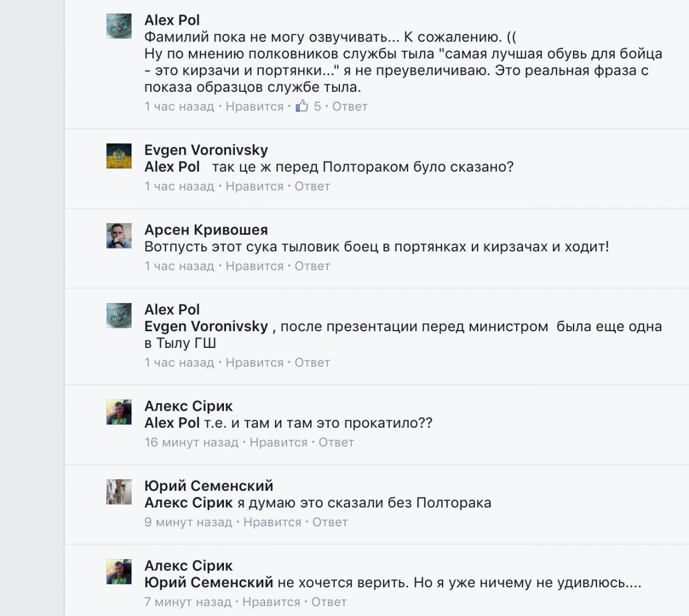689x616 pixels.
Task: Open Alex Pol's Cheshire cat avatar in first comment
Action: (x=119, y=26)
